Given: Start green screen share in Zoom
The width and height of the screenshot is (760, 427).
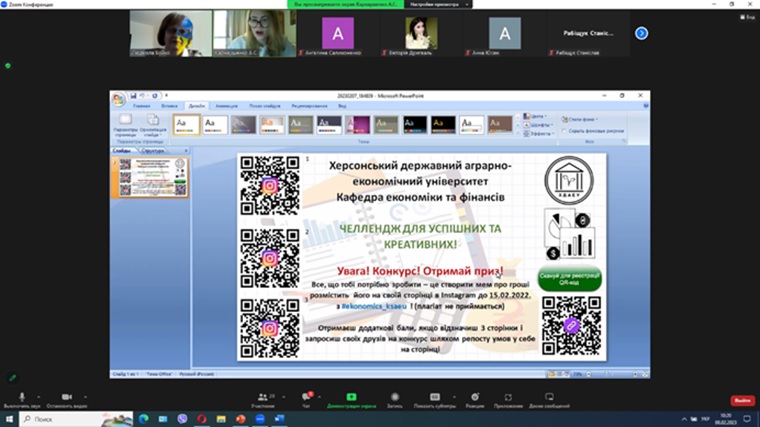Looking at the screenshot, I should [x=351, y=400].
